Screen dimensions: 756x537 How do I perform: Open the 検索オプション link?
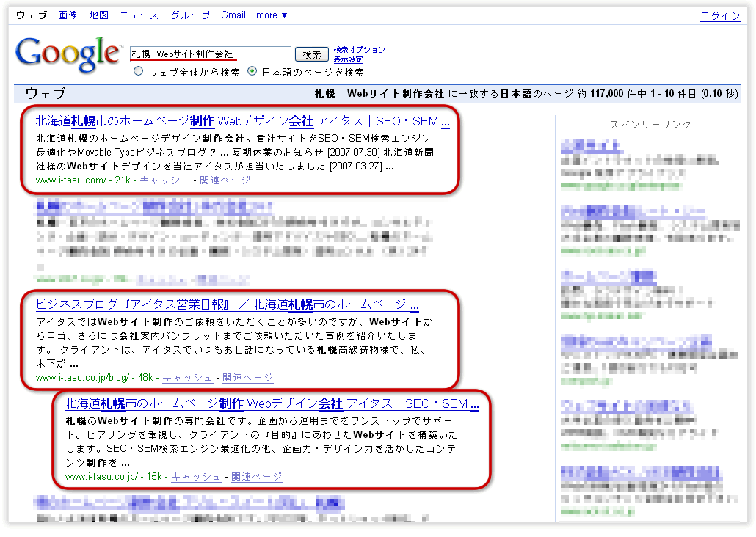(x=359, y=50)
